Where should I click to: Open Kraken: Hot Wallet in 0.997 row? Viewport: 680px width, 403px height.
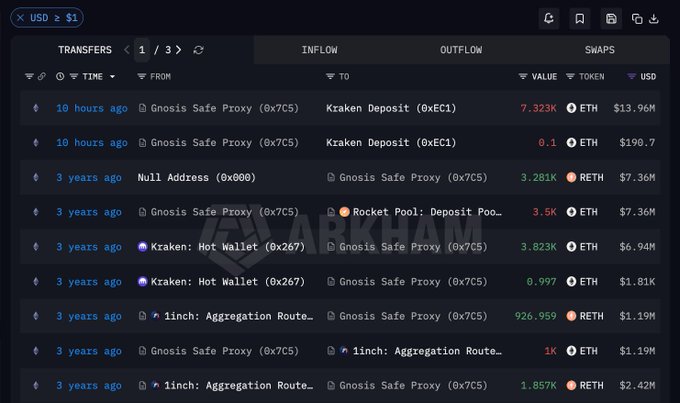(228, 282)
